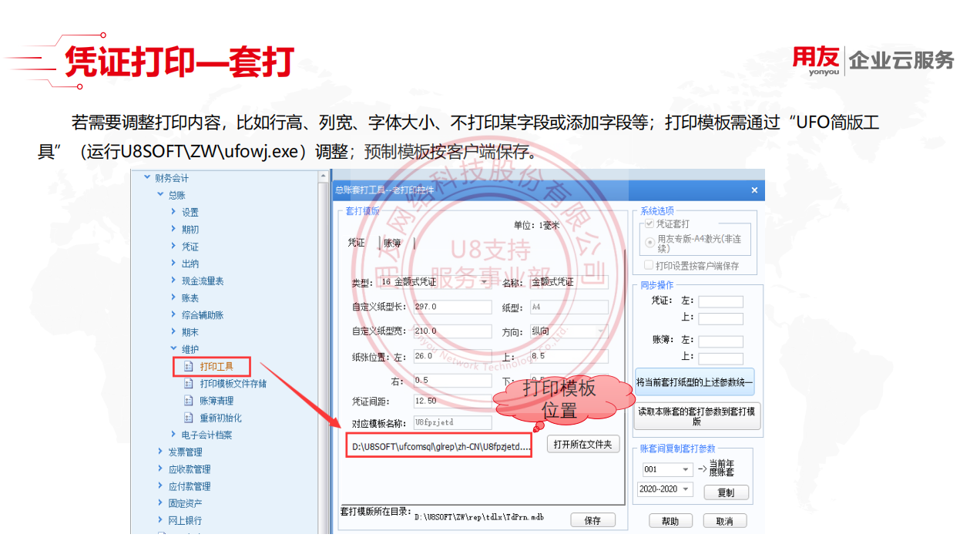Click 将当前套打纸型的上述参数统一 button
This screenshot has width=980, height=551.
696,381
